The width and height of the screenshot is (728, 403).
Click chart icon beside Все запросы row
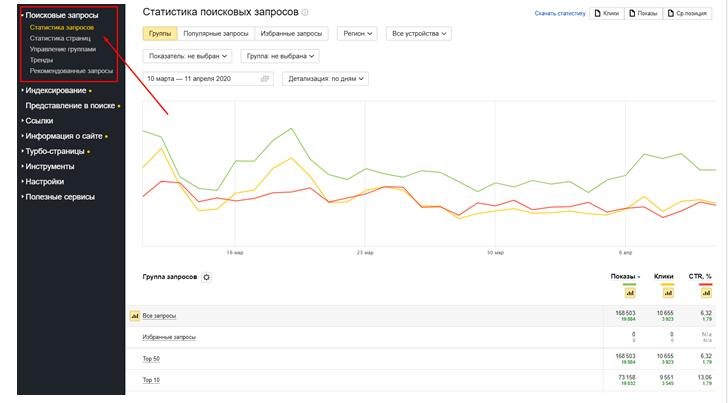134,316
